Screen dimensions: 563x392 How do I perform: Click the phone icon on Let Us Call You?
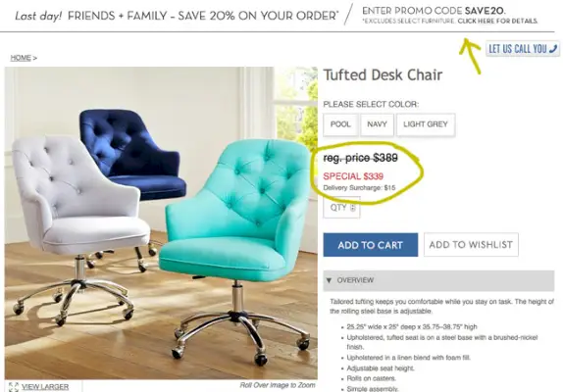(x=553, y=48)
